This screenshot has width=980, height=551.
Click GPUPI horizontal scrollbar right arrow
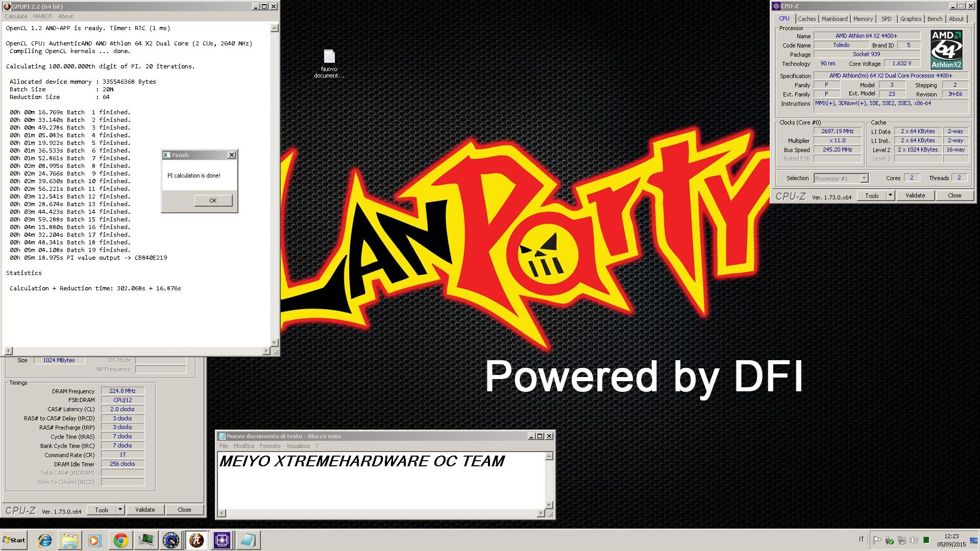(266, 351)
